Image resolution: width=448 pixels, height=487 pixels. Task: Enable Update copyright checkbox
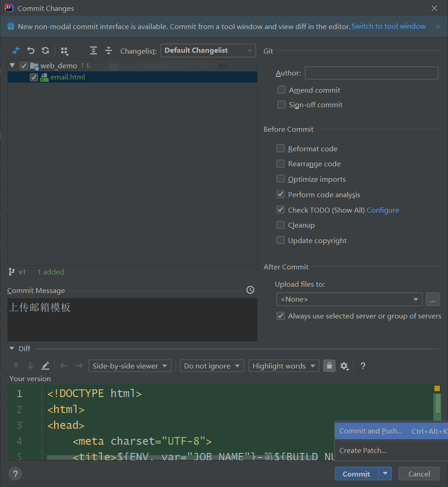280,240
